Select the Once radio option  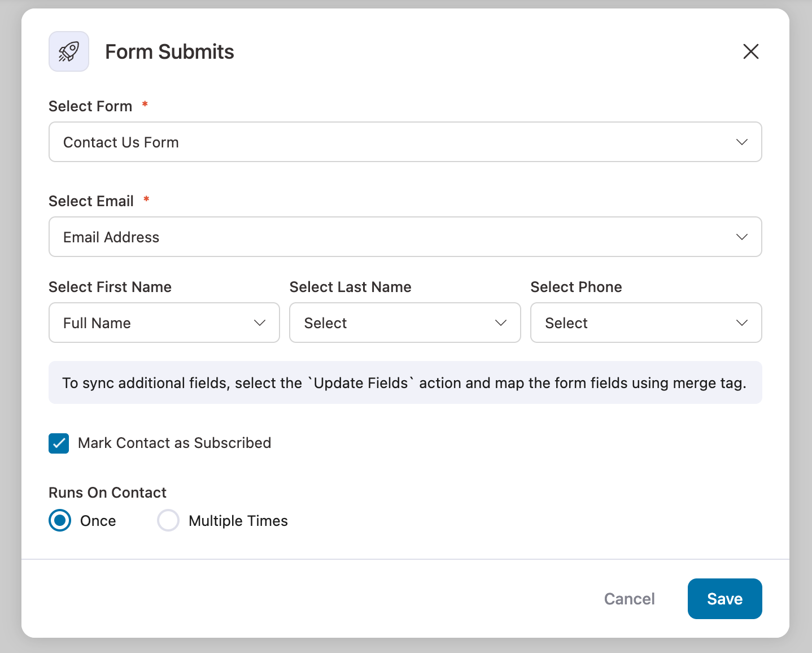point(60,520)
